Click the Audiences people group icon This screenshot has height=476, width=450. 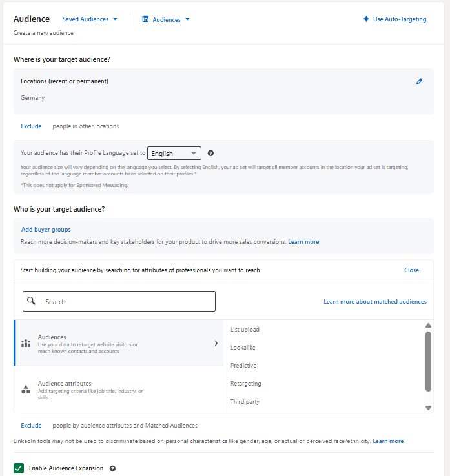point(26,343)
